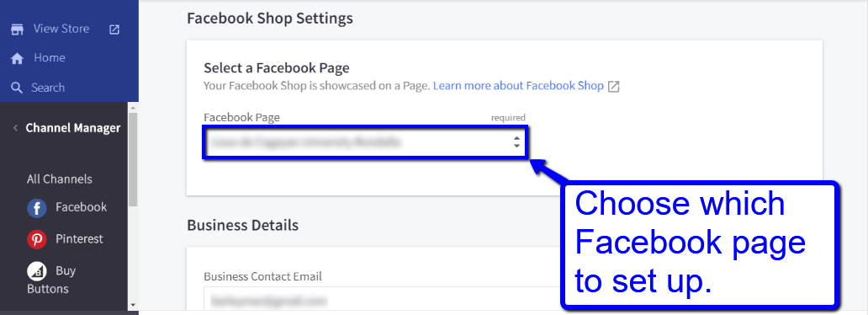Click the Home house icon
This screenshot has width=868, height=315.
tap(17, 58)
